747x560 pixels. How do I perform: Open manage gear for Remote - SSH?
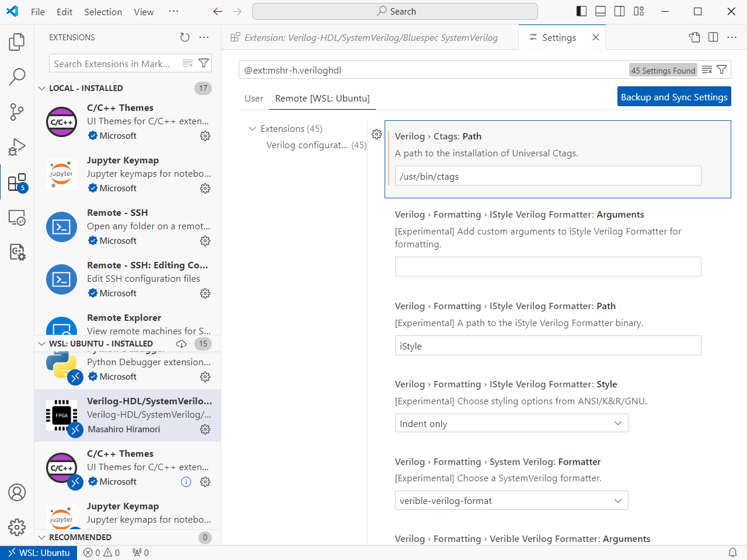tap(205, 241)
